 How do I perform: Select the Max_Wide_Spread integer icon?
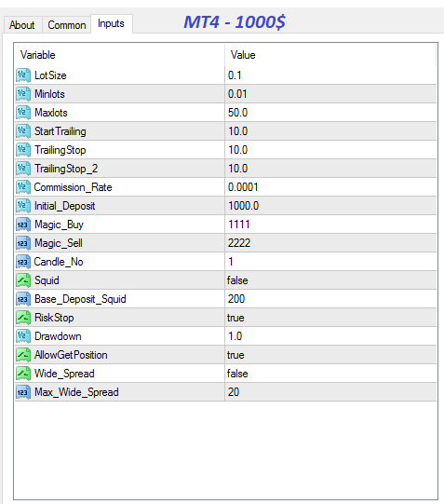(x=23, y=392)
